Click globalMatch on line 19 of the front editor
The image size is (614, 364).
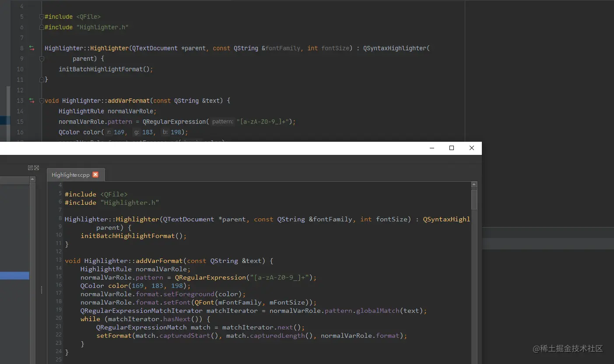click(378, 311)
